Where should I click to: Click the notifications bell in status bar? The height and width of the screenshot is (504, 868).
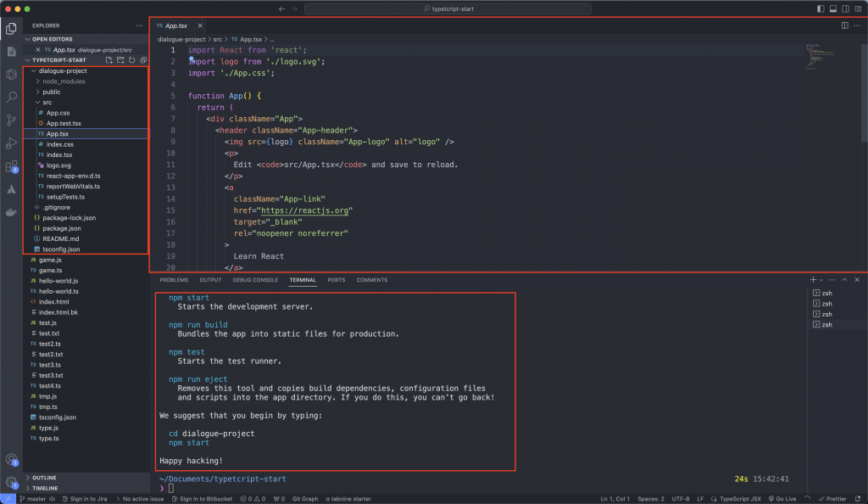(858, 499)
